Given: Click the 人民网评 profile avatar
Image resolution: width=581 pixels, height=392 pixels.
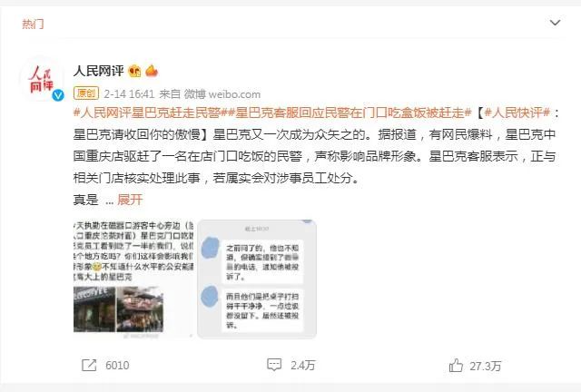Looking at the screenshot, I should click(x=41, y=79).
